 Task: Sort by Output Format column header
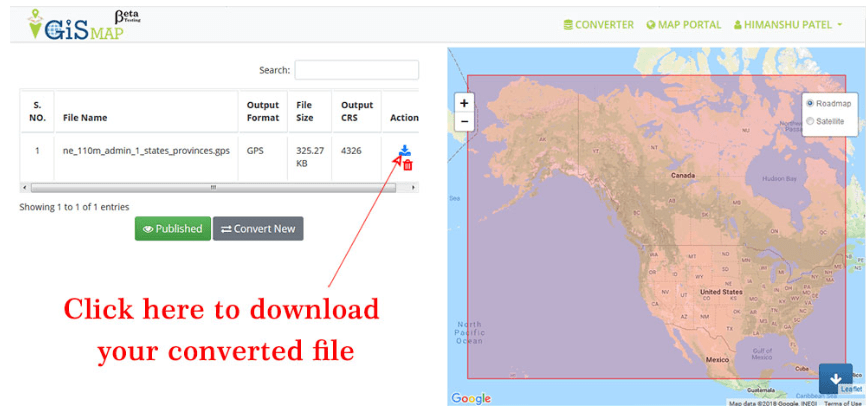(263, 112)
